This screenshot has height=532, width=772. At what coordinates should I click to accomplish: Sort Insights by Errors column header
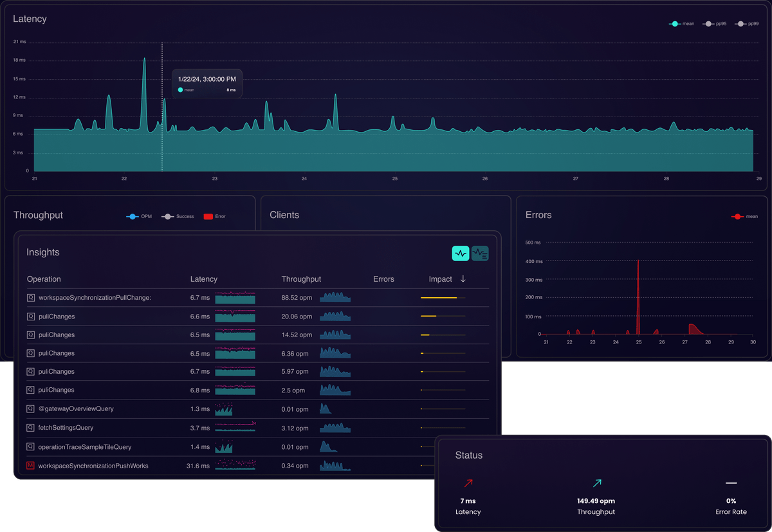(x=383, y=279)
